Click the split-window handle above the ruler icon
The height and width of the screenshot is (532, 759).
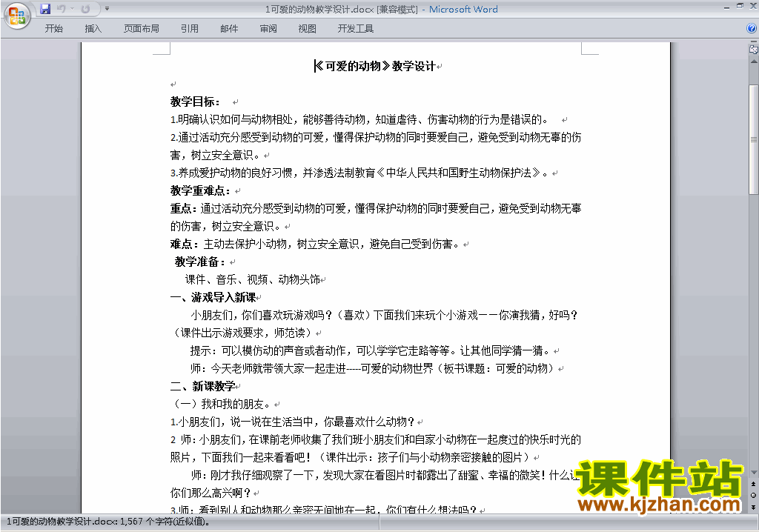click(x=753, y=42)
